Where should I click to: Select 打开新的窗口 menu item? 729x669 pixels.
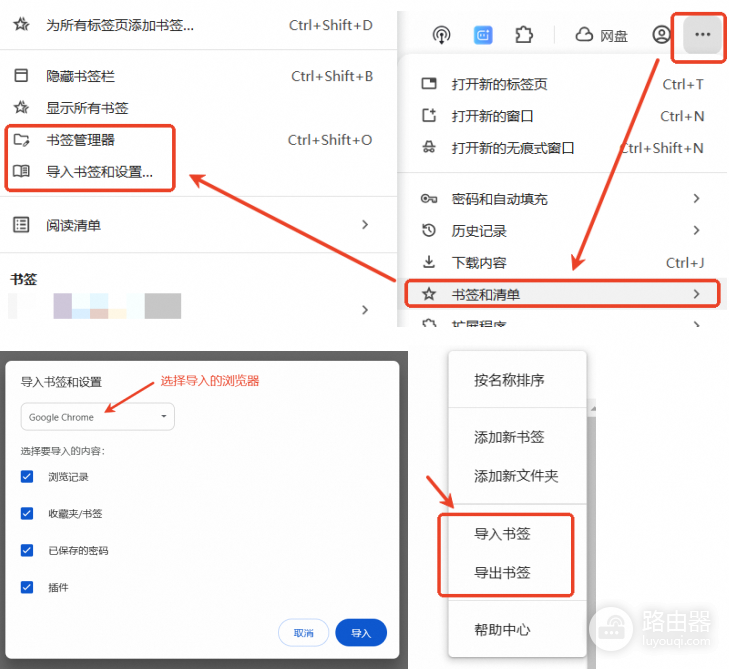pos(562,116)
